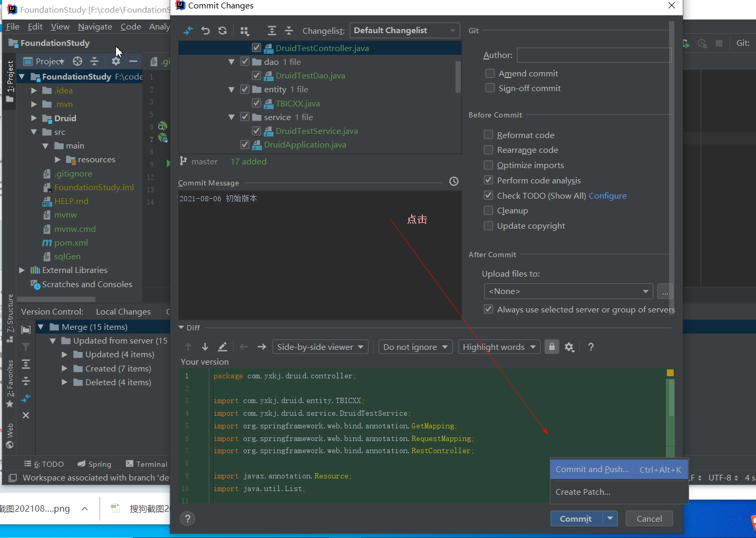Click the Rollback icon in commit toolbar
756x538 pixels.
[206, 31]
